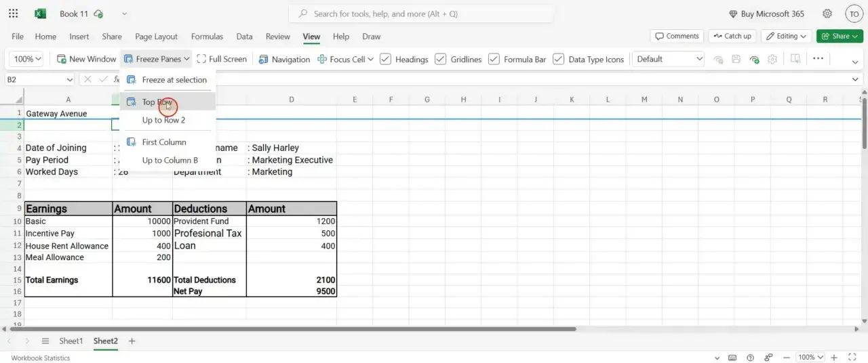This screenshot has width=868, height=363.
Task: Click the green Share button
Action: point(840,36)
